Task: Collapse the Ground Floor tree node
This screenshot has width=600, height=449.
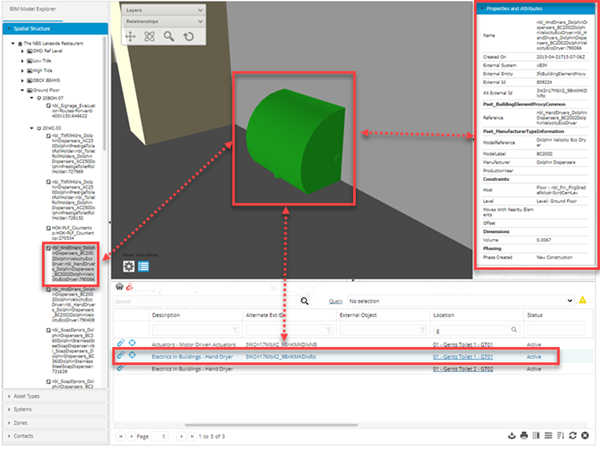Action: pos(23,89)
